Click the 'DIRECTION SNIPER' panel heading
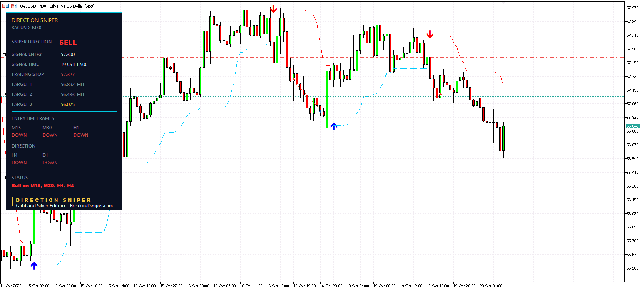The height and width of the screenshot is (291, 644). click(35, 20)
